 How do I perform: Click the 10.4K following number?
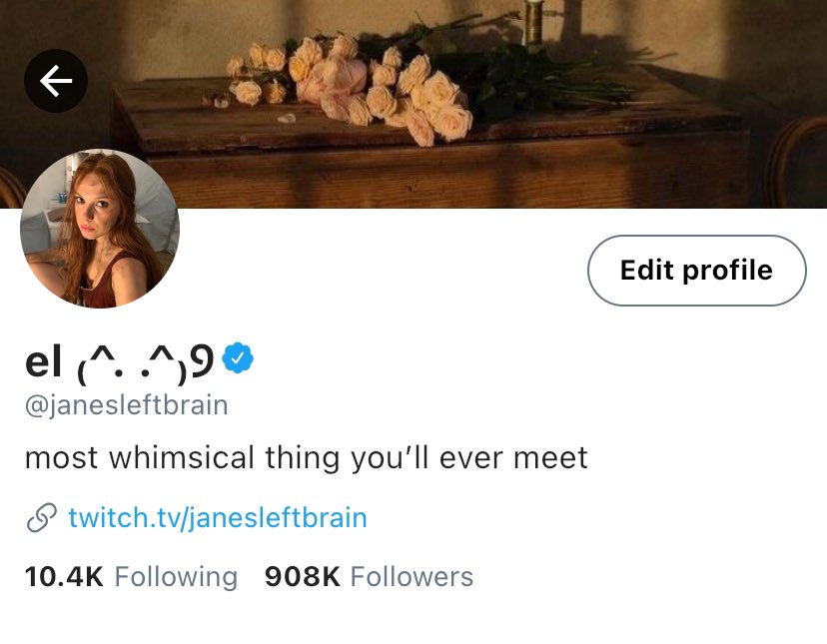(x=64, y=577)
